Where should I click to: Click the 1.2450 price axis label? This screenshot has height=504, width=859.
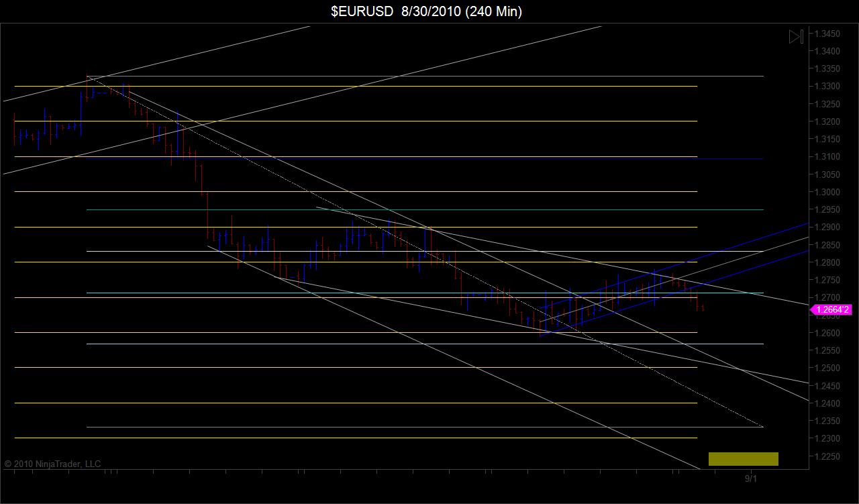827,385
